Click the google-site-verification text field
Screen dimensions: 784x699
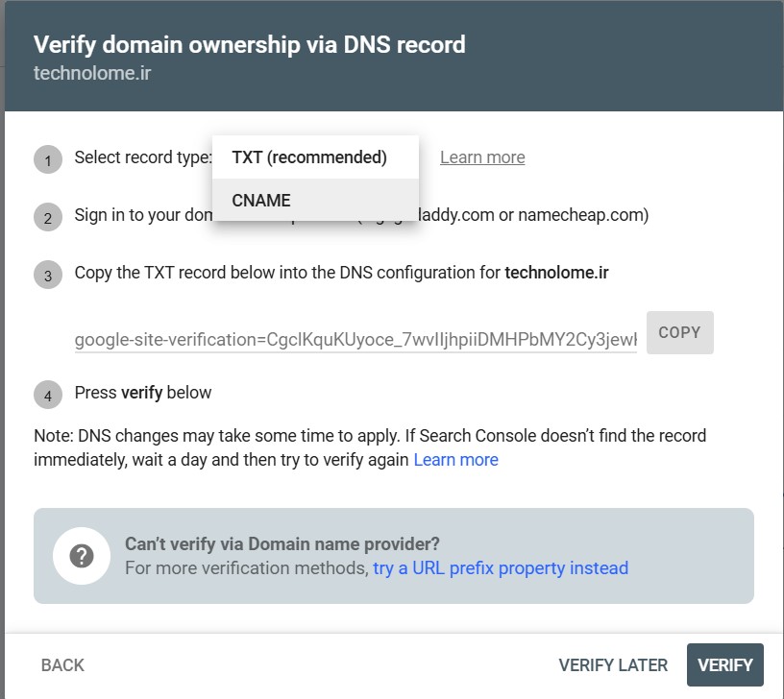[355, 338]
